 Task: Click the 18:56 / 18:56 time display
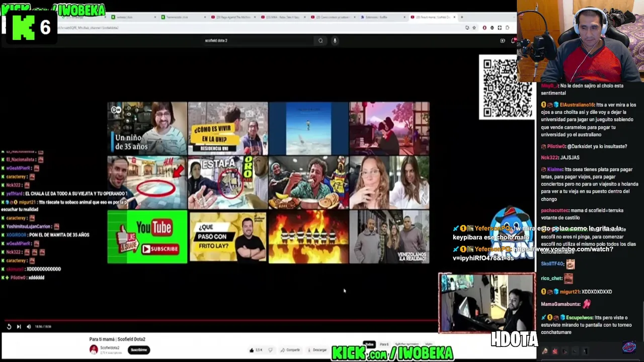point(44,327)
